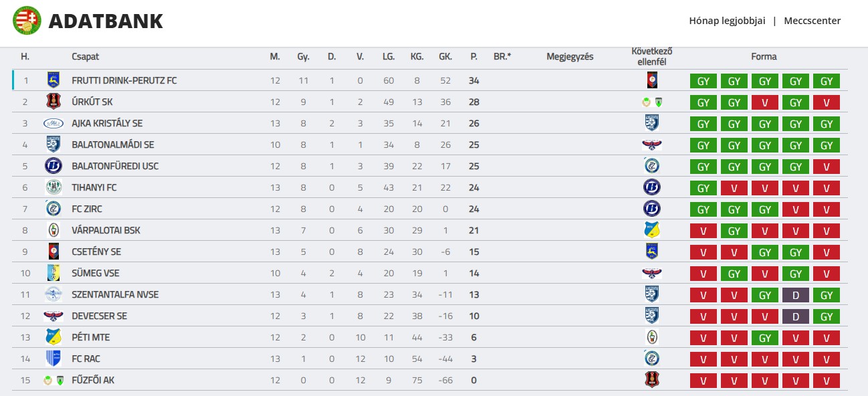Click next opponent crest in Várpalotai BSK row
The height and width of the screenshot is (396, 868).
651,231
